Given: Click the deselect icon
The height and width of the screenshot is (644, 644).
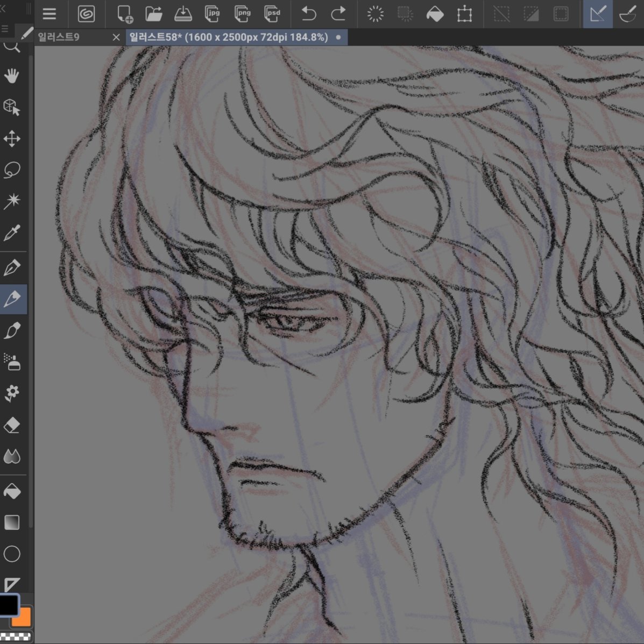Looking at the screenshot, I should point(501,14).
